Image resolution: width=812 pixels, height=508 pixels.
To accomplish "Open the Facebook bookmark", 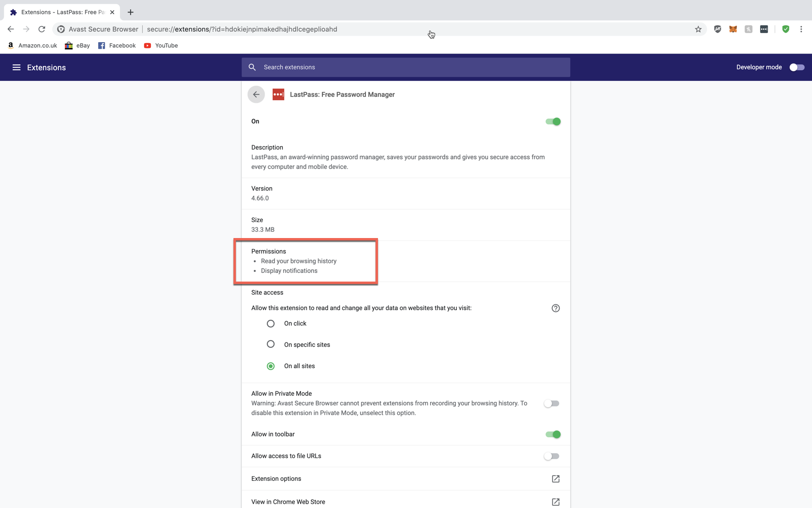I will coord(116,45).
